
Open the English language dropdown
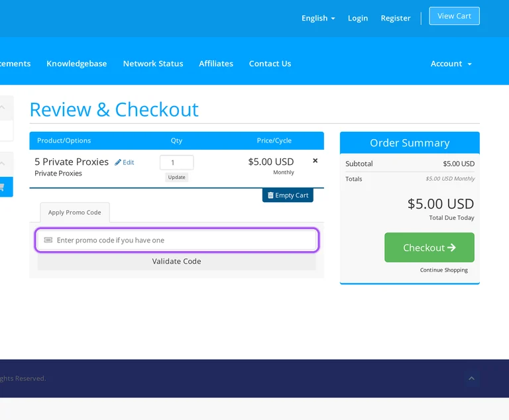pos(318,18)
